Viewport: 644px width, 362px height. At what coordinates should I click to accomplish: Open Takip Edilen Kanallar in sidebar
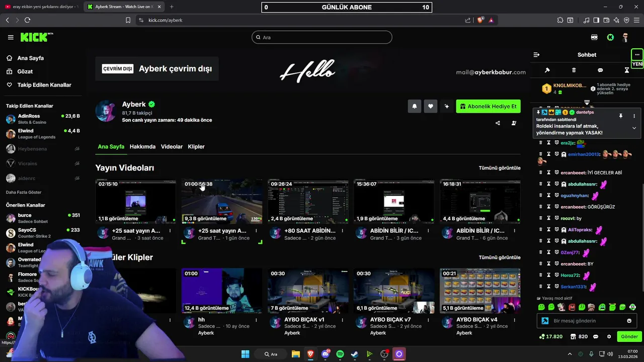[44, 85]
